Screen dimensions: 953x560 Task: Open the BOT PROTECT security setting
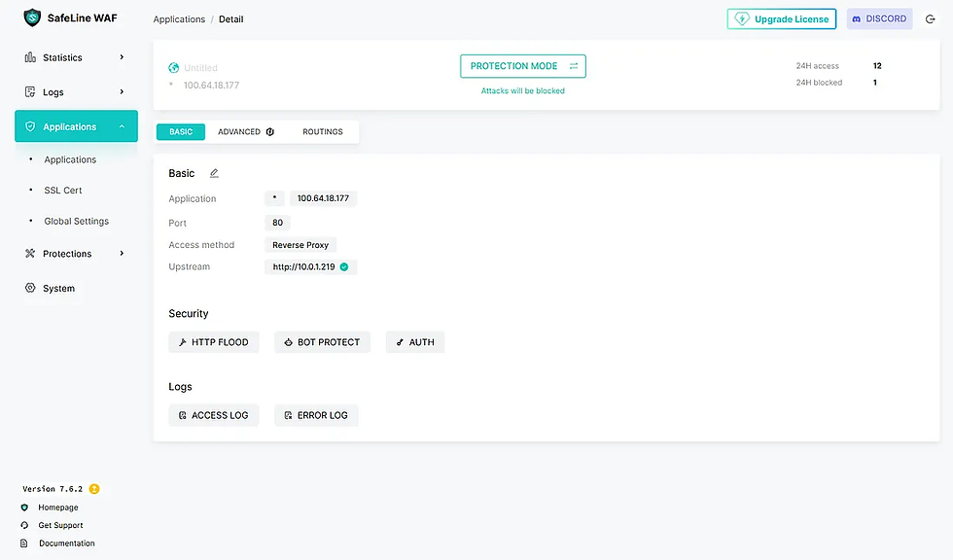click(322, 341)
